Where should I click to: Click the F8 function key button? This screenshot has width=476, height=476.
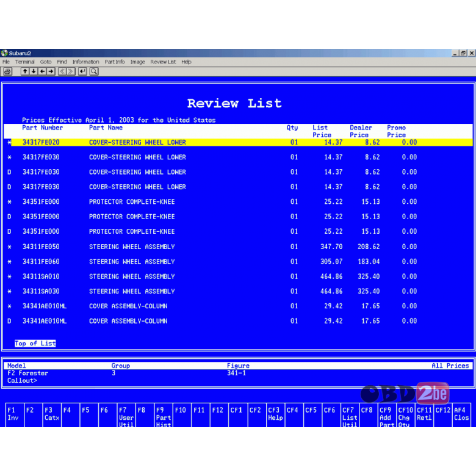click(145, 415)
